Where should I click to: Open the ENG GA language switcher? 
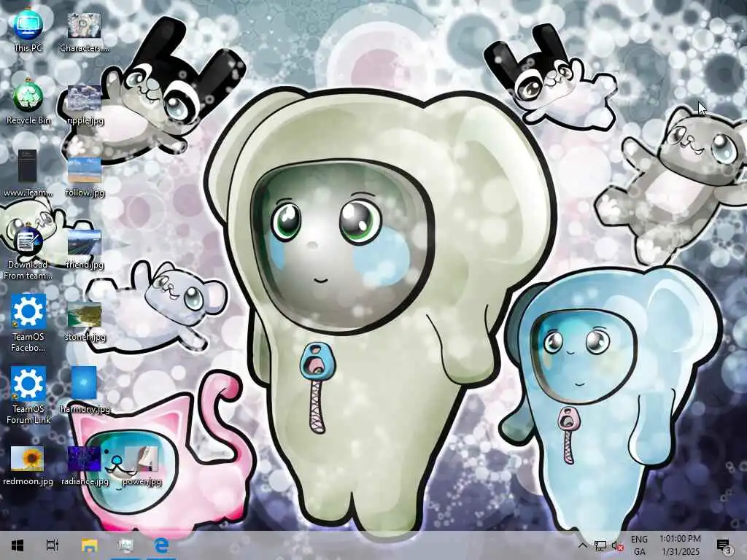[x=639, y=545]
